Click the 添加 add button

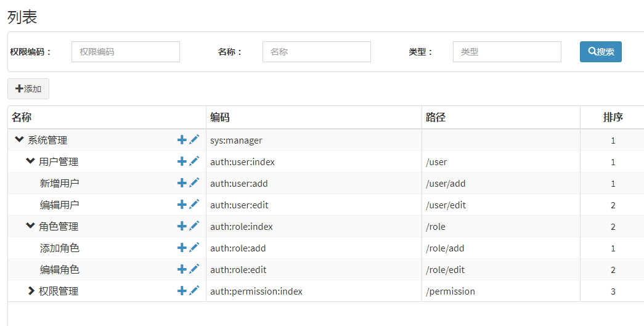coord(28,89)
